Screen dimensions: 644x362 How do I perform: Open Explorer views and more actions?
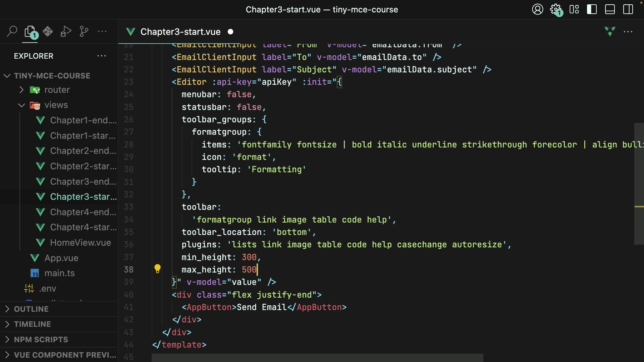tap(102, 56)
